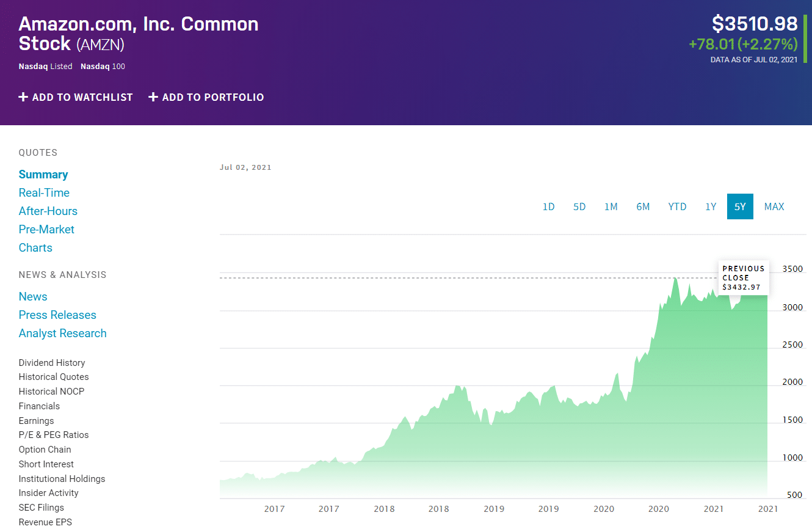Show the 1Y chart range

point(711,206)
